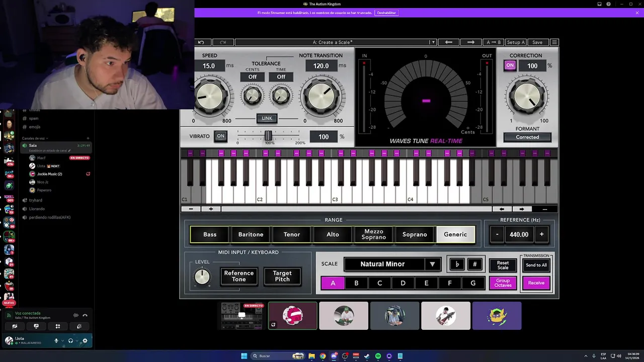
Task: Toggle Correction ON button
Action: (x=510, y=65)
